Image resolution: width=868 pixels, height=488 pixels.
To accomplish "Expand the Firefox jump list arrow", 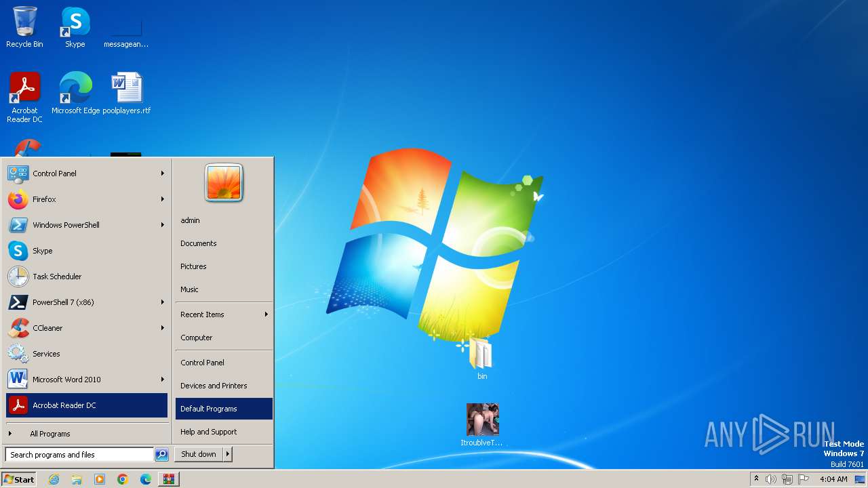I will pos(163,199).
